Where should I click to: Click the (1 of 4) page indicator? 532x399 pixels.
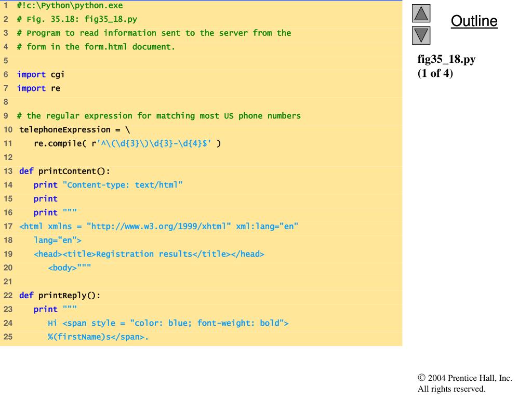click(x=435, y=73)
